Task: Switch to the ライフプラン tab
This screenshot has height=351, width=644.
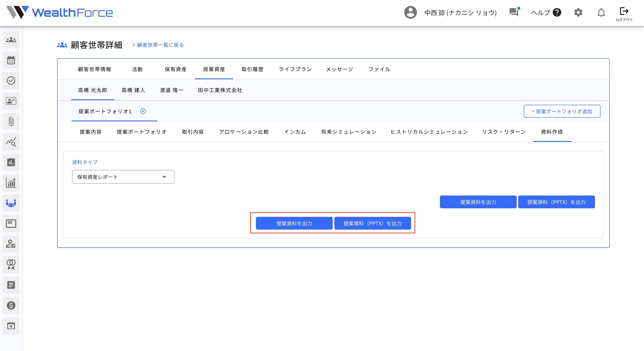Action: click(295, 69)
